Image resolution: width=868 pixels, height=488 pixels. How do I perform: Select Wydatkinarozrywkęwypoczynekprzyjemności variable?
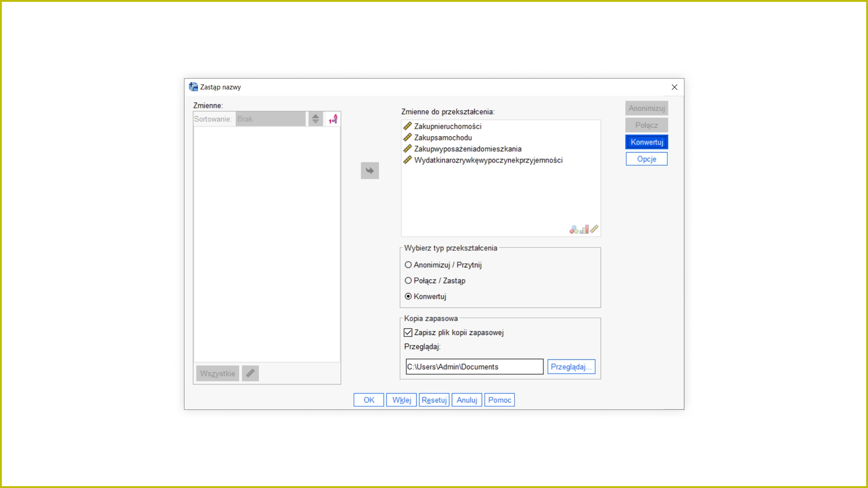pyautogui.click(x=488, y=160)
